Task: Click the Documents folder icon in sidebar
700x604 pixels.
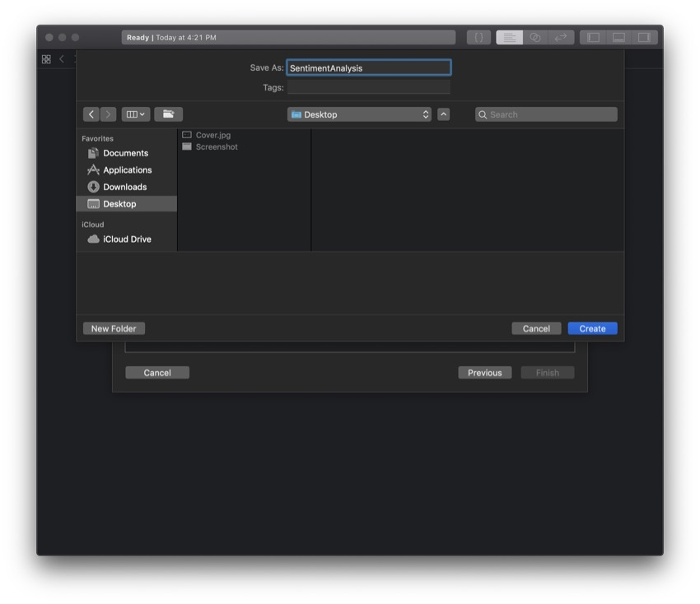Action: (93, 153)
